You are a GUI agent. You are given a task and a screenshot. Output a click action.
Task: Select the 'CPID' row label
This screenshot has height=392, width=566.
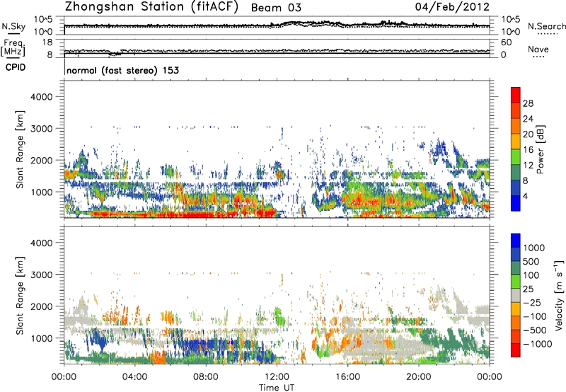[x=16, y=67]
